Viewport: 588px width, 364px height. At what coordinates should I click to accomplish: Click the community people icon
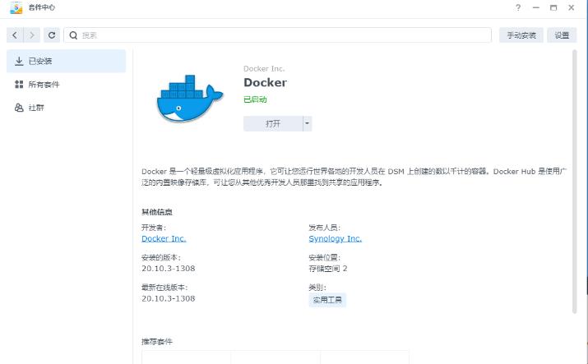[19, 108]
